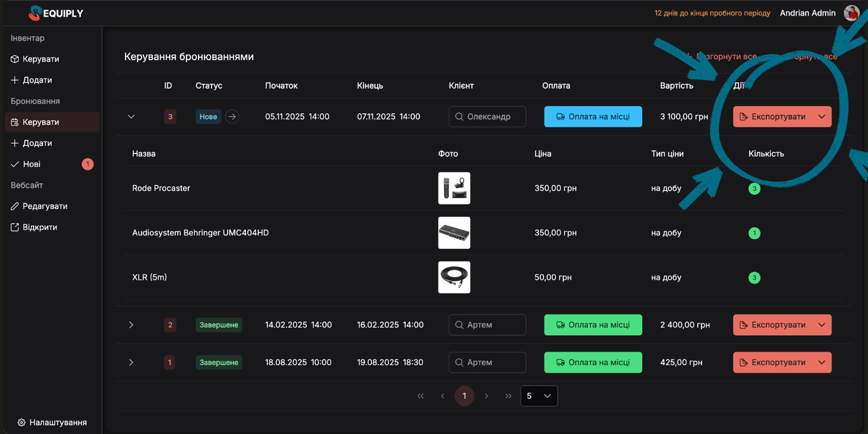Viewport: 868px width, 434px height.
Task: Click Audiosystem Behringer UMC404HD name
Action: tap(201, 233)
